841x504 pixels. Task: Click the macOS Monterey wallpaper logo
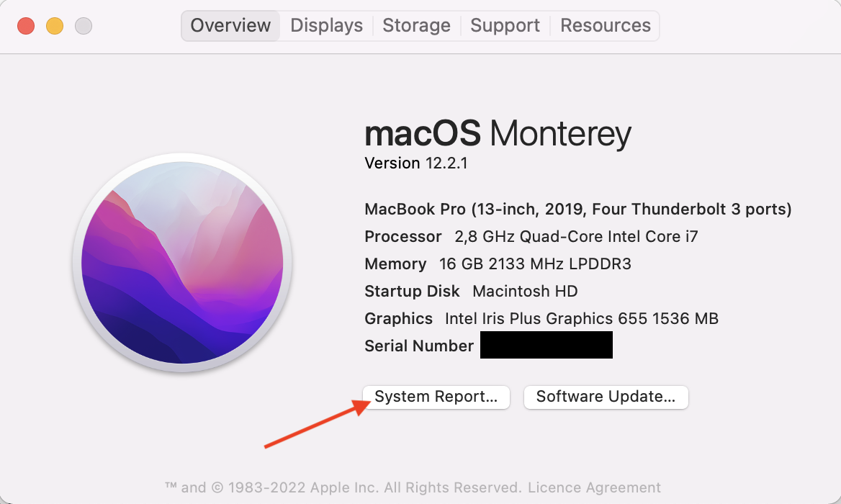pyautogui.click(x=182, y=263)
